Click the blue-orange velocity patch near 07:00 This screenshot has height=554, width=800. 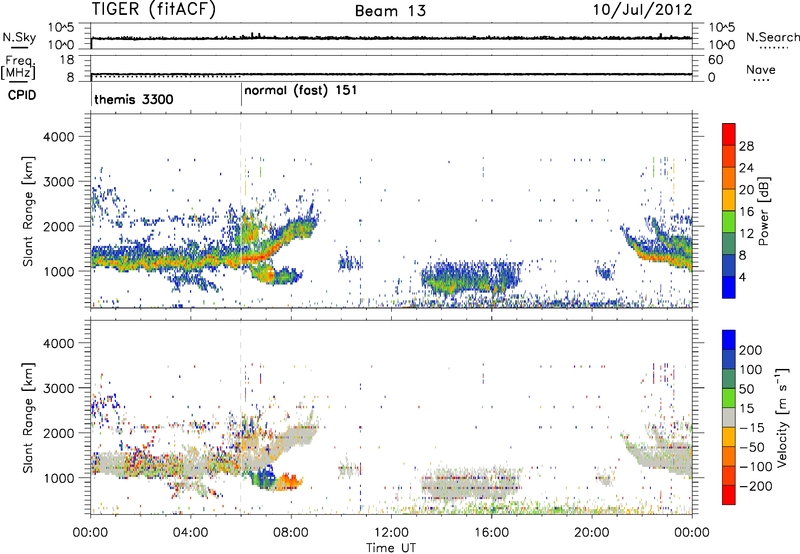click(x=276, y=478)
